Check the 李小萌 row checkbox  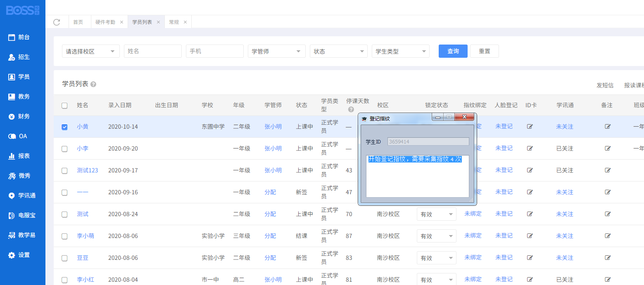[64, 236]
